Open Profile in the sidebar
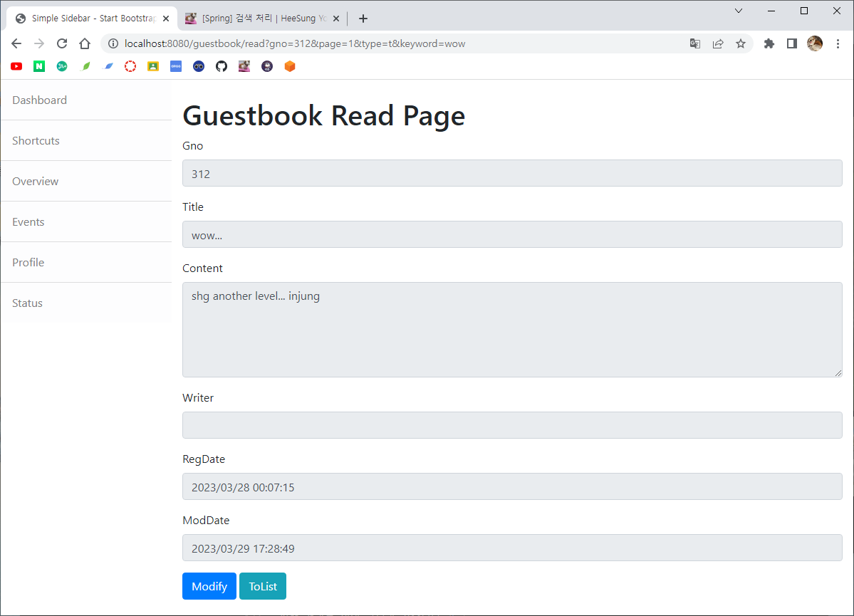Screen dimensions: 854x616 tap(86, 263)
